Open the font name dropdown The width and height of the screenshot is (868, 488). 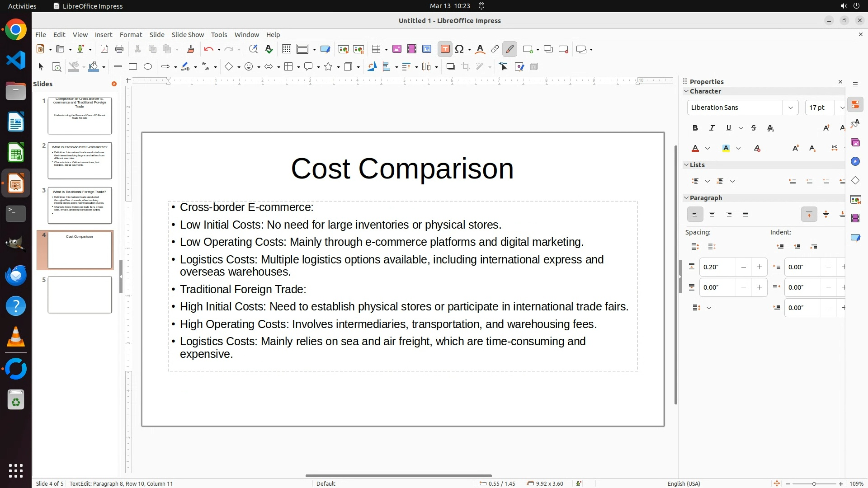pyautogui.click(x=790, y=108)
